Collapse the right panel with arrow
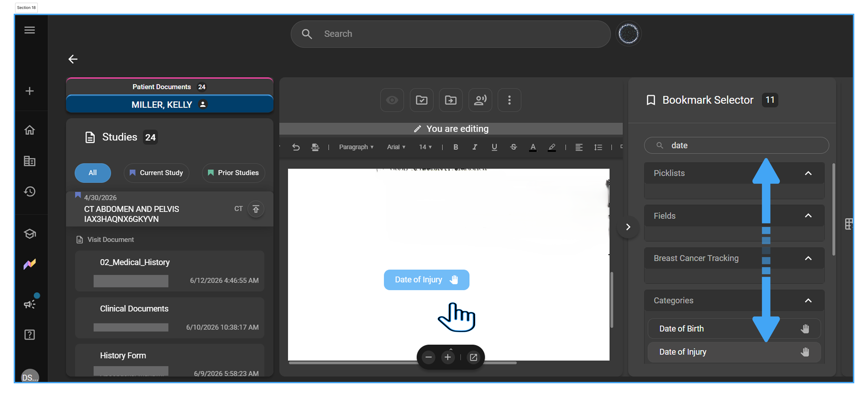The width and height of the screenshot is (868, 397). tap(628, 227)
